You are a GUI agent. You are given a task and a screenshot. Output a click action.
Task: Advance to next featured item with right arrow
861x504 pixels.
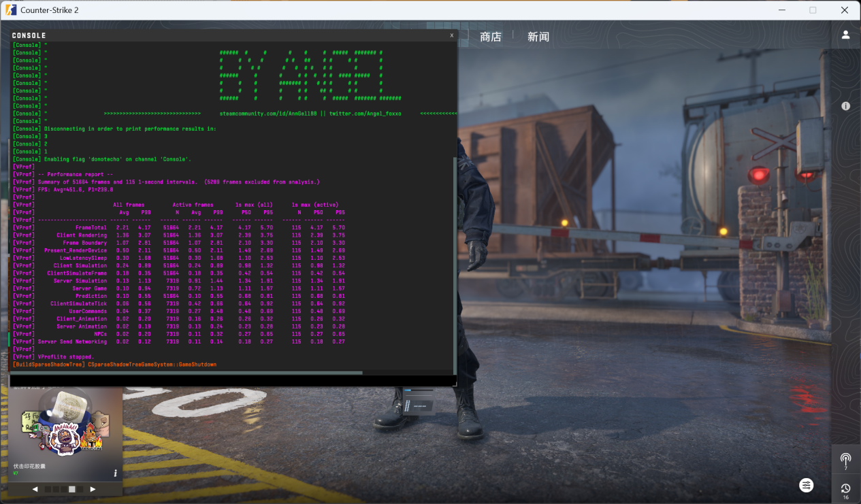pos(93,489)
